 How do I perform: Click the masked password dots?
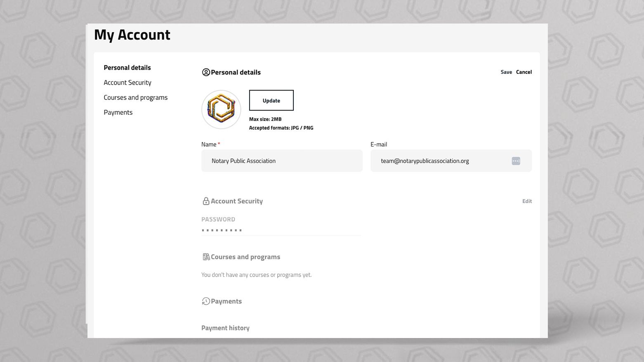pos(222,230)
